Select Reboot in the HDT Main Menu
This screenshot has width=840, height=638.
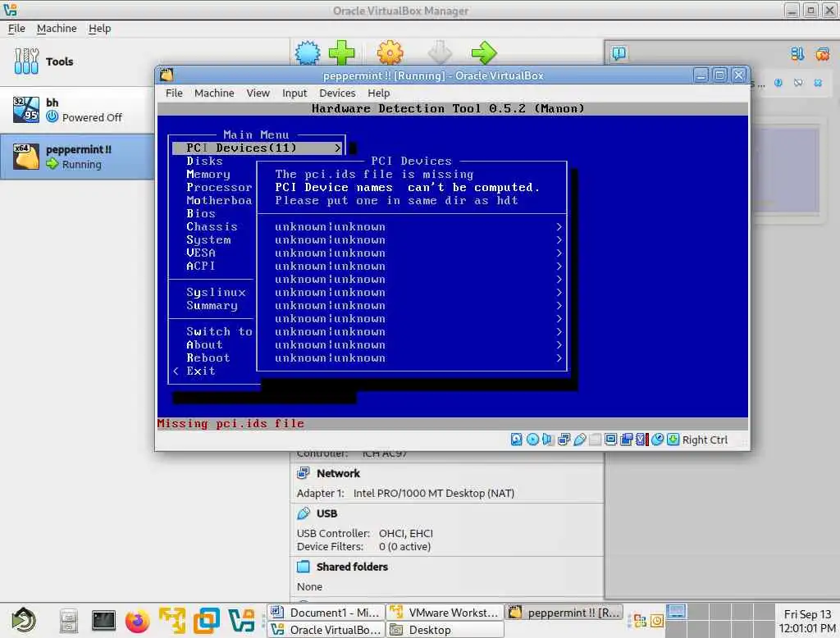pos(208,358)
